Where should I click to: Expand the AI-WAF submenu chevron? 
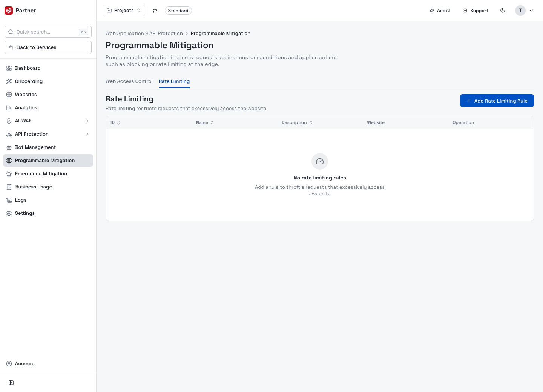87,121
